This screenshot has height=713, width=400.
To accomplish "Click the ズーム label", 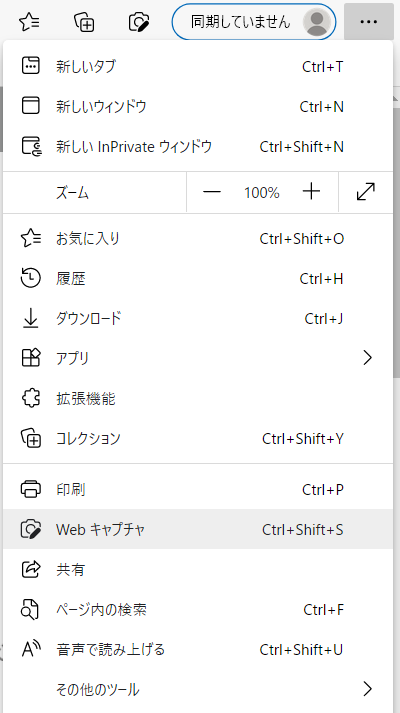I will (x=72, y=193).
